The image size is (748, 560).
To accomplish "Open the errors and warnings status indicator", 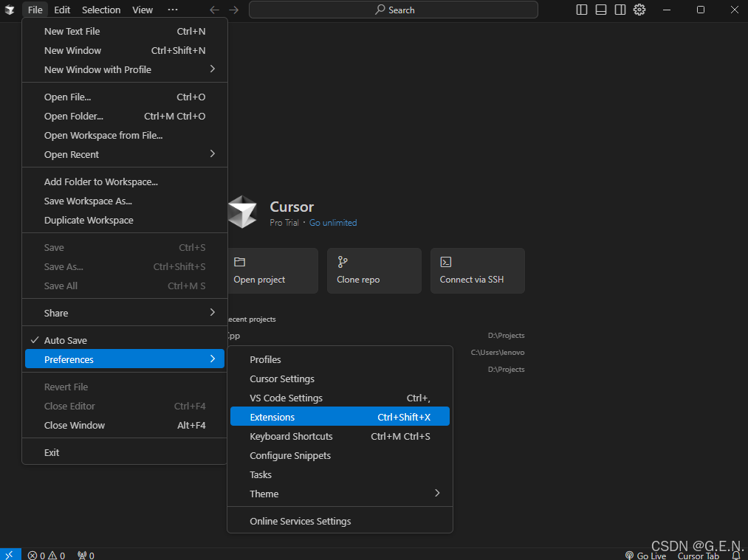I will point(47,556).
